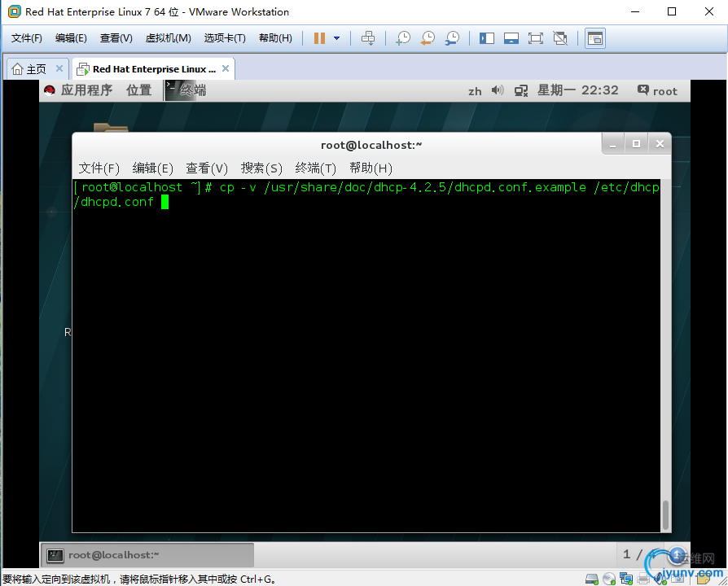The width and height of the screenshot is (728, 586).
Task: Open terminal 搜索(S) menu
Action: tap(261, 168)
